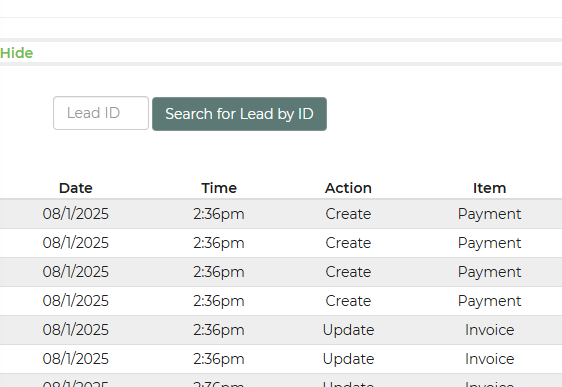Click Create in the third table row

(348, 272)
